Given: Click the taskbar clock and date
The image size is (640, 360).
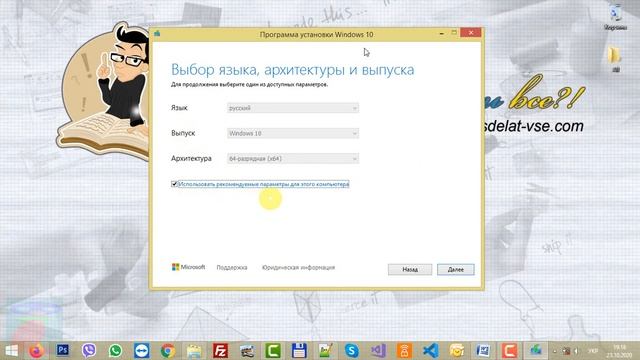Looking at the screenshot, I should pyautogui.click(x=619, y=351).
